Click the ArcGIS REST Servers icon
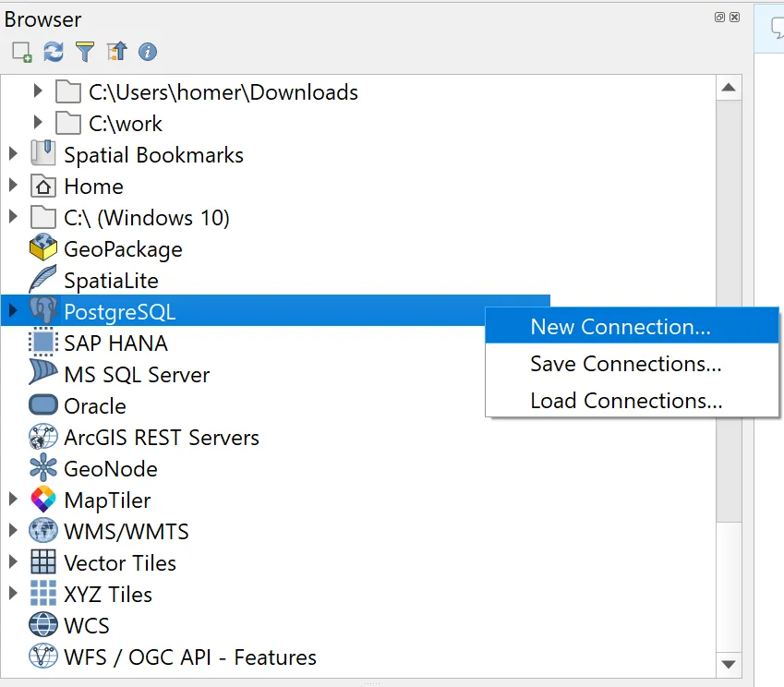Image resolution: width=784 pixels, height=687 pixels. [x=43, y=437]
